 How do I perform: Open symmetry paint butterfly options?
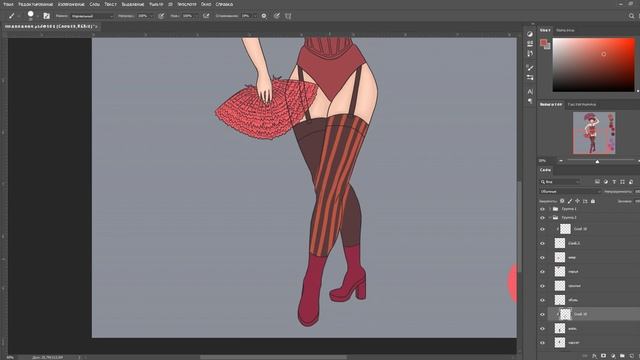(288, 16)
